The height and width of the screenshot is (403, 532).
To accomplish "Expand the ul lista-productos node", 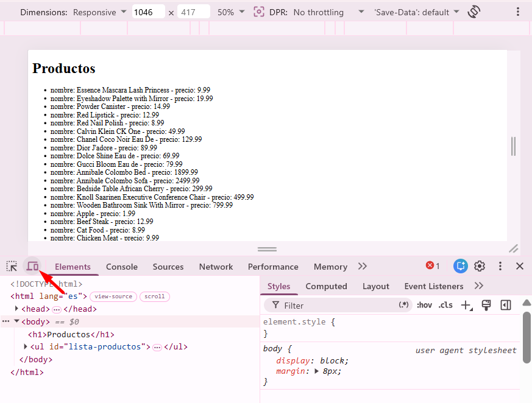I will [x=26, y=346].
